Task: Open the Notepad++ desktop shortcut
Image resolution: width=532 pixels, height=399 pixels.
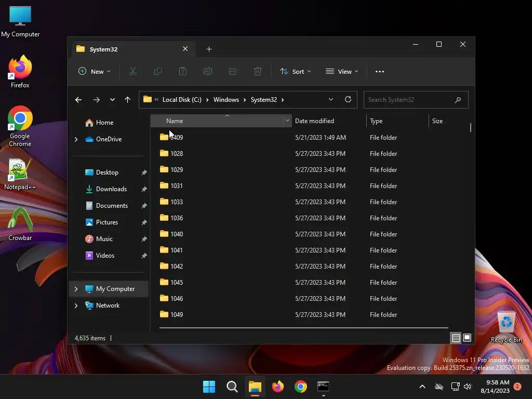Action: pyautogui.click(x=20, y=175)
